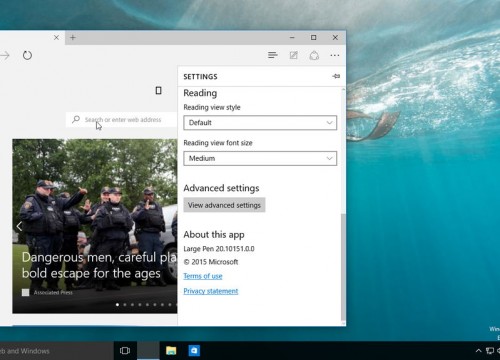
Task: Open the More actions ellipsis menu
Action: click(335, 55)
